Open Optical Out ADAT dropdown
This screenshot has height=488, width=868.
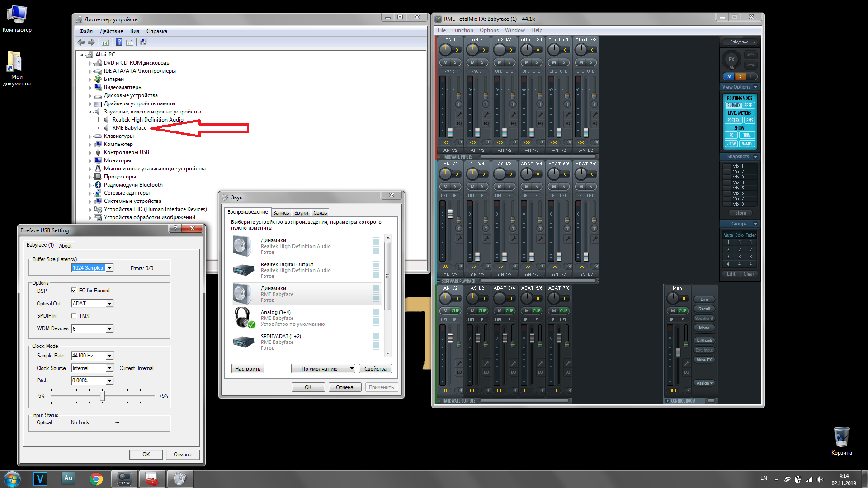109,304
